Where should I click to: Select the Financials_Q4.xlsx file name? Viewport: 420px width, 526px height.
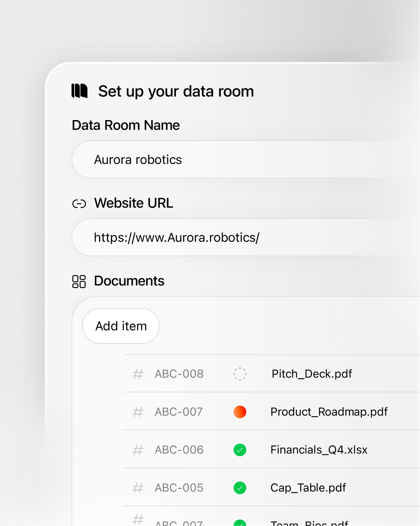[319, 450]
